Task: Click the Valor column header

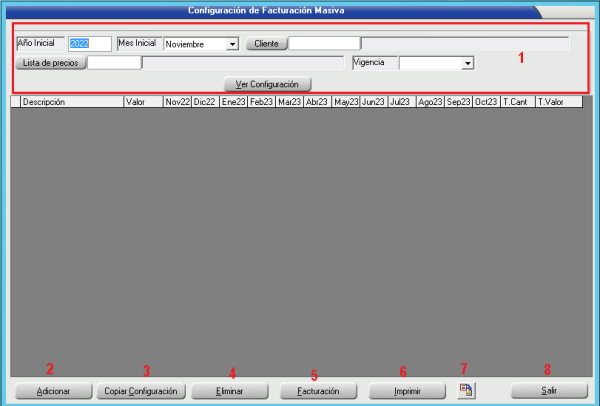Action: click(x=143, y=102)
